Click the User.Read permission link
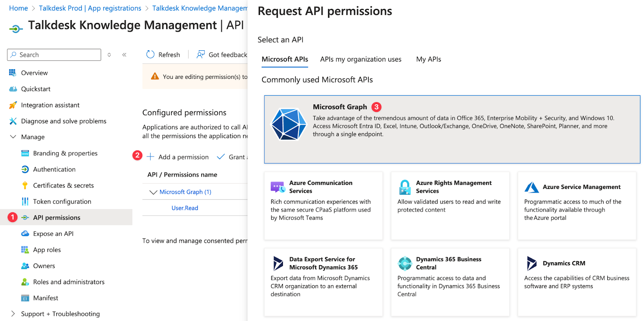 185,208
